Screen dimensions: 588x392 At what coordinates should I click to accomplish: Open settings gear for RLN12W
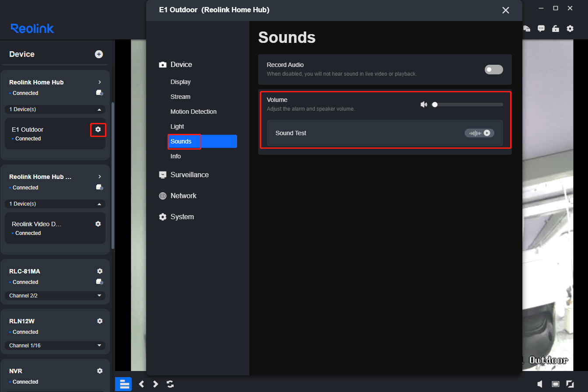point(100,321)
